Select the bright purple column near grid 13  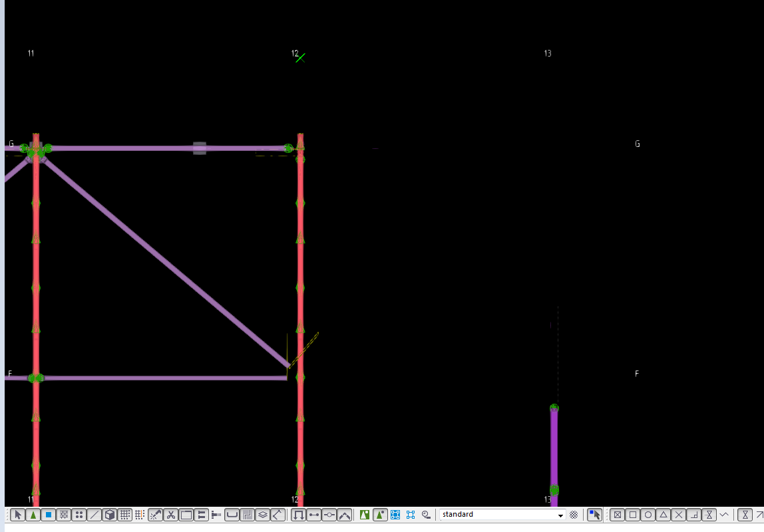click(x=554, y=455)
